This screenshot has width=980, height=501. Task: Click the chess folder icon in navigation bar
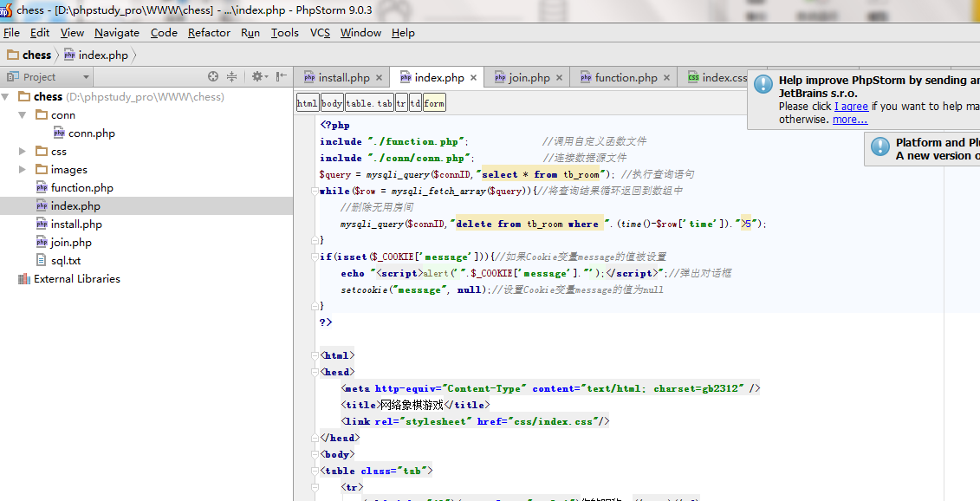click(x=12, y=55)
